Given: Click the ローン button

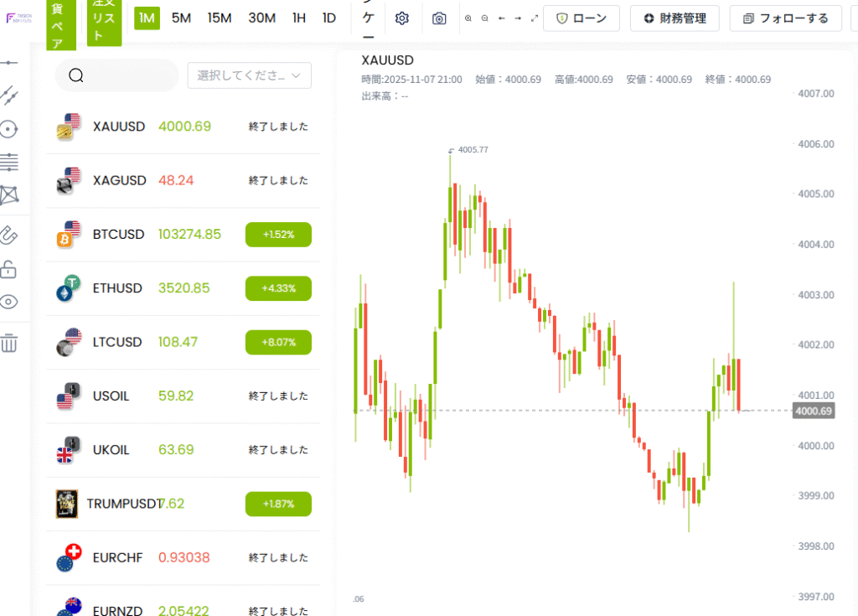Looking at the screenshot, I should tap(581, 18).
